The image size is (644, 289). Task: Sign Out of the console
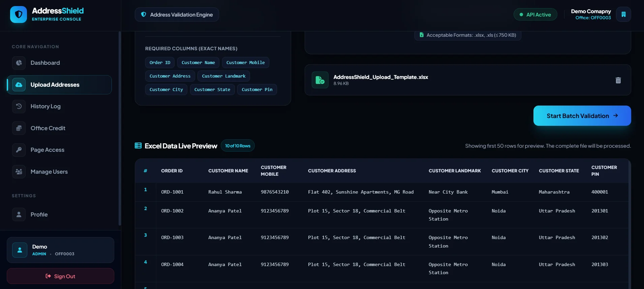(60, 276)
